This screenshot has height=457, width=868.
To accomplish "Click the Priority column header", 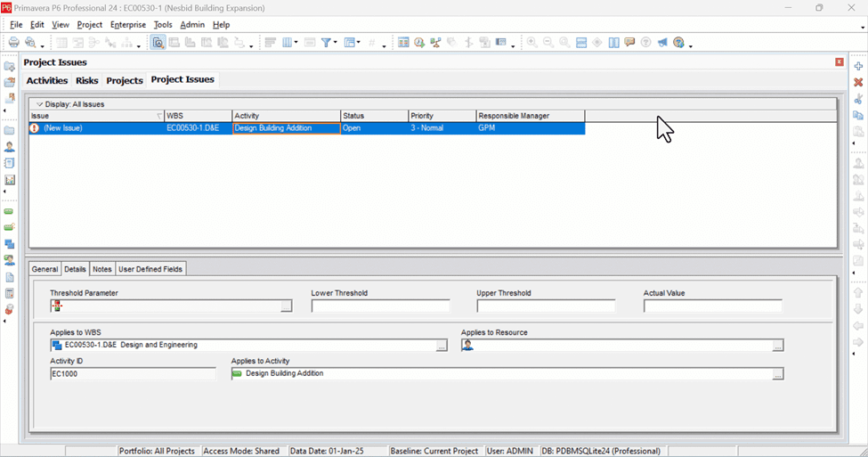I will coord(442,116).
